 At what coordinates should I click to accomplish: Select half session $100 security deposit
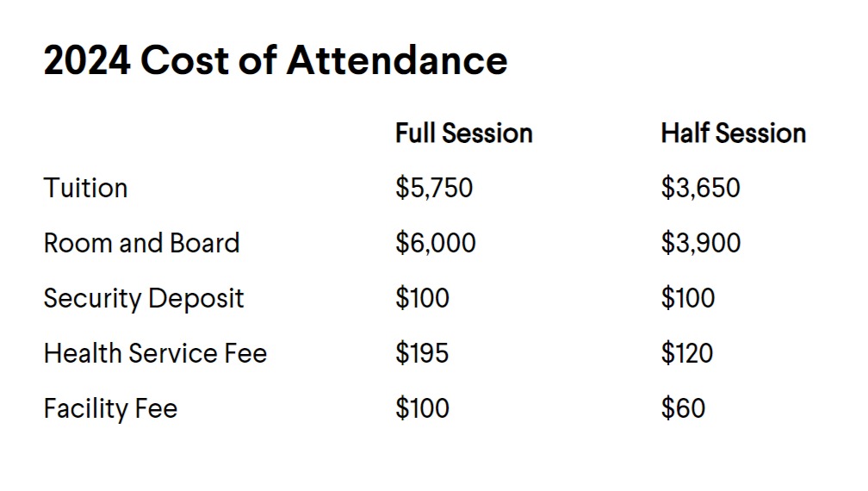tap(688, 298)
